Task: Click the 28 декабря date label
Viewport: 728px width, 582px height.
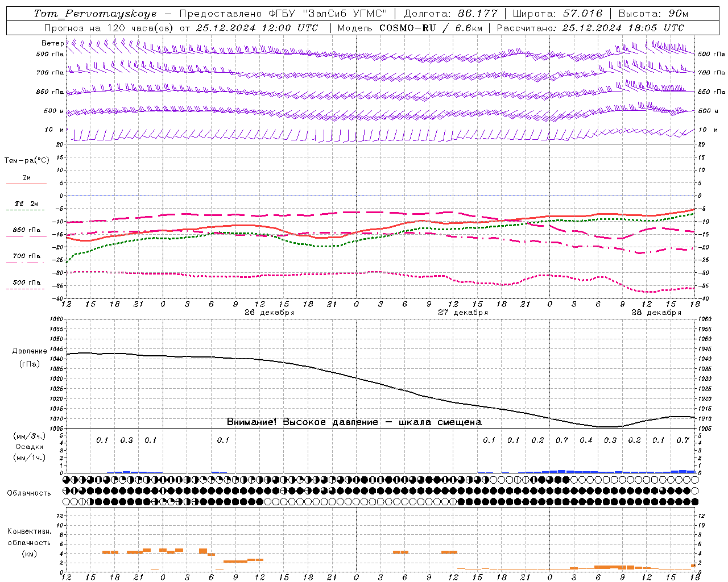Action: [x=656, y=313]
